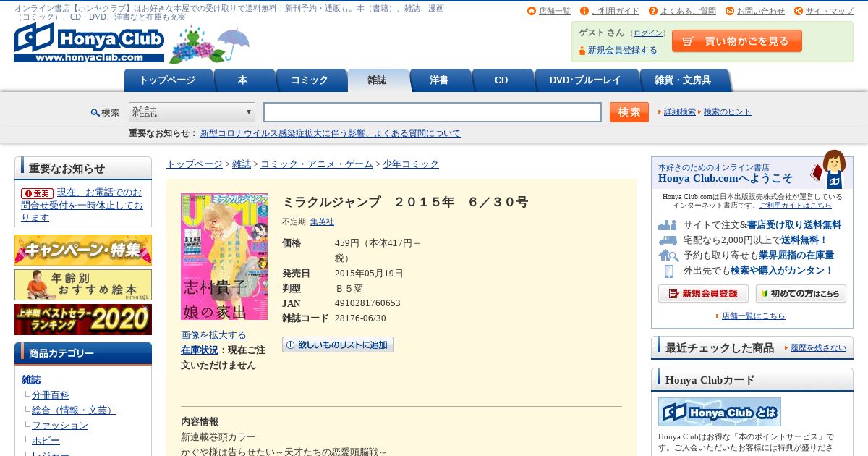The image size is (868, 456).
Task: Click the キャンペーン・特集 banner
Action: 83,250
